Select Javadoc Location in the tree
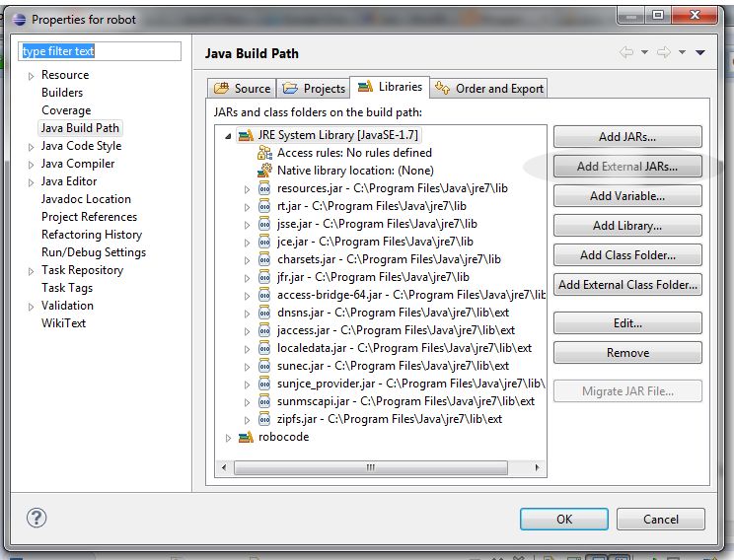 [86, 199]
